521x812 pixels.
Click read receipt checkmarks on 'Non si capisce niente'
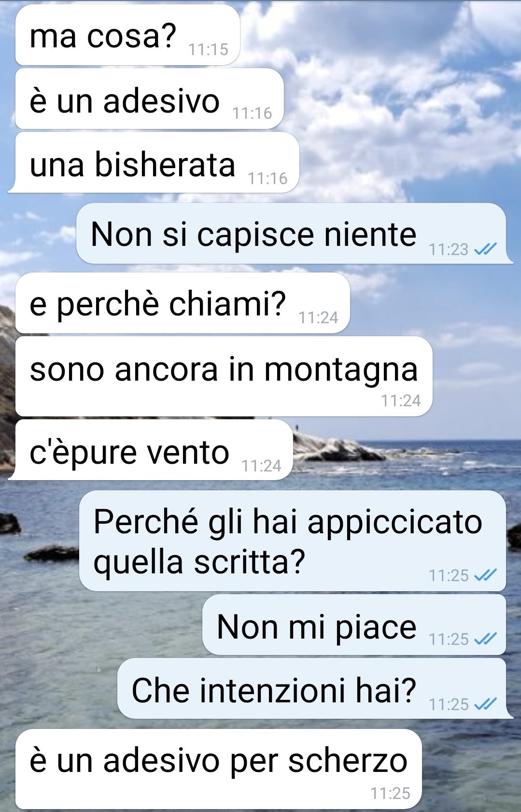tap(485, 249)
